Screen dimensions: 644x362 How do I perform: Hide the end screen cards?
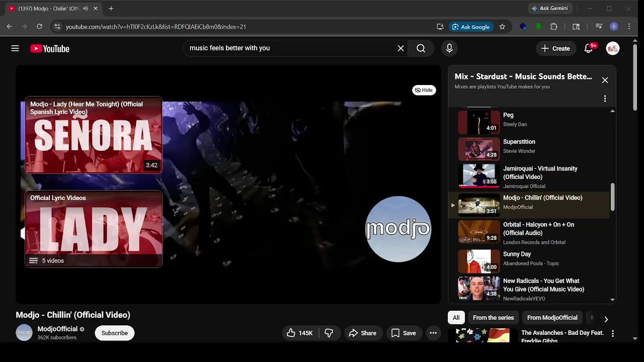pos(424,90)
